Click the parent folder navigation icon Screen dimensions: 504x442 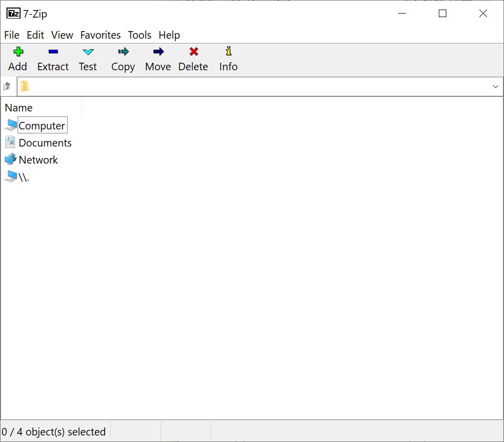pyautogui.click(x=8, y=86)
